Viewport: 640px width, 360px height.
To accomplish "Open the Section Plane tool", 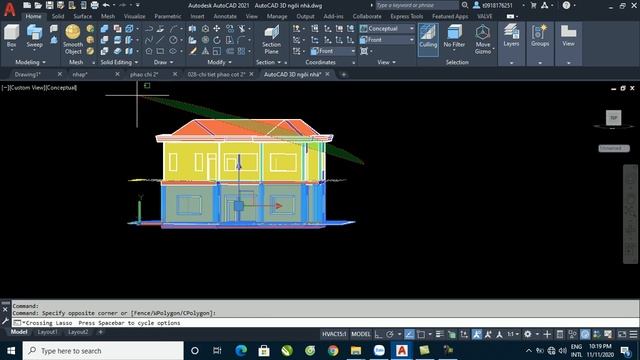I will [x=271, y=39].
